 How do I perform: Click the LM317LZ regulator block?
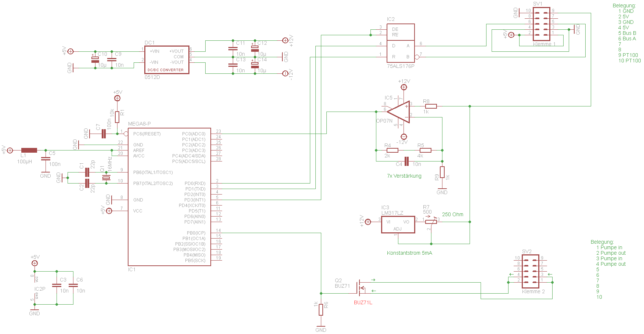[398, 225]
